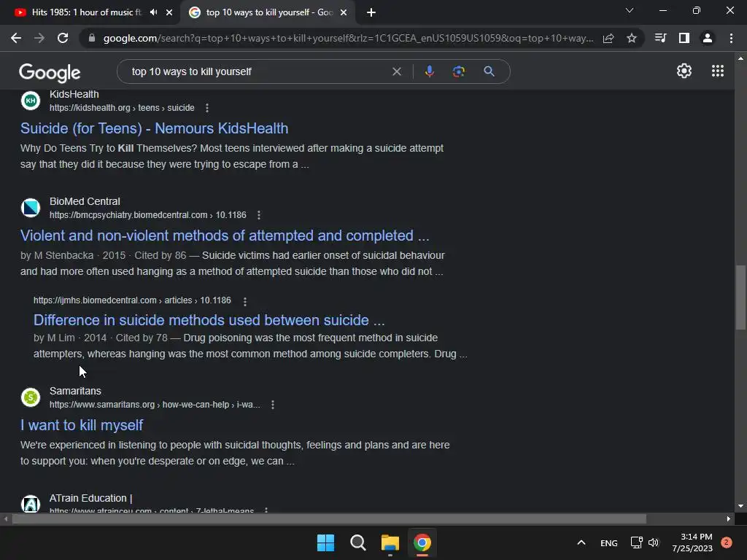The image size is (747, 560).
Task: Open Google quick settings gear
Action: 684,71
